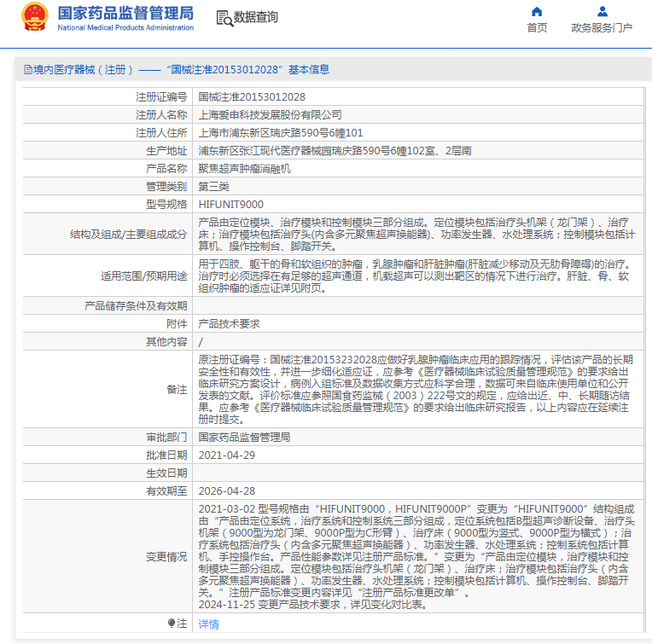Click the lightbulb icon next to 注
Image resolution: width=652 pixels, height=644 pixels.
click(172, 623)
